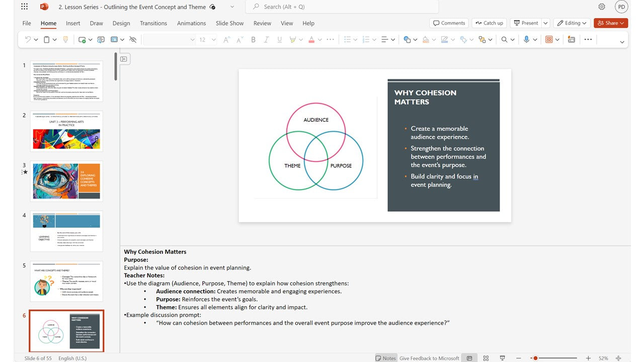
Task: Start slideshow from status bar icon
Action: coord(502,358)
